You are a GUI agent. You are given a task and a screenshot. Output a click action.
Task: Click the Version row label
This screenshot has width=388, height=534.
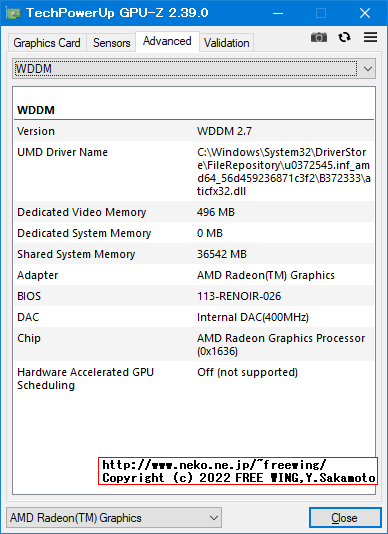coord(36,131)
